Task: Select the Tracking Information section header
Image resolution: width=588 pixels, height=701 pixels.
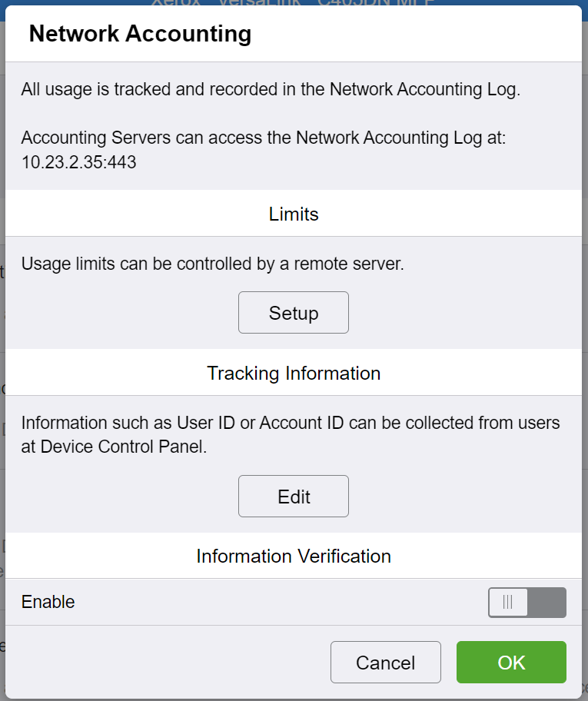Action: 294,374
